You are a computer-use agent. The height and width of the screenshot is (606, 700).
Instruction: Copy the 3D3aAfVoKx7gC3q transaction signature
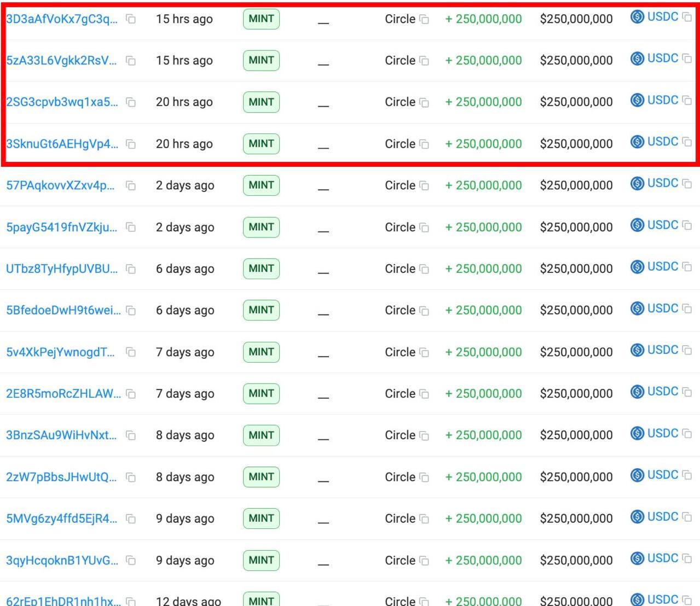click(x=131, y=19)
